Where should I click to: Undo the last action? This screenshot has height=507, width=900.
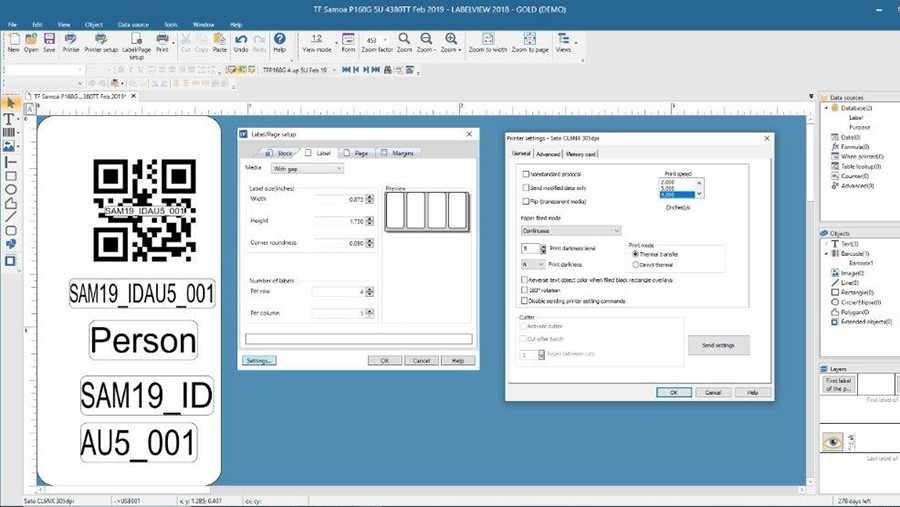tap(241, 42)
